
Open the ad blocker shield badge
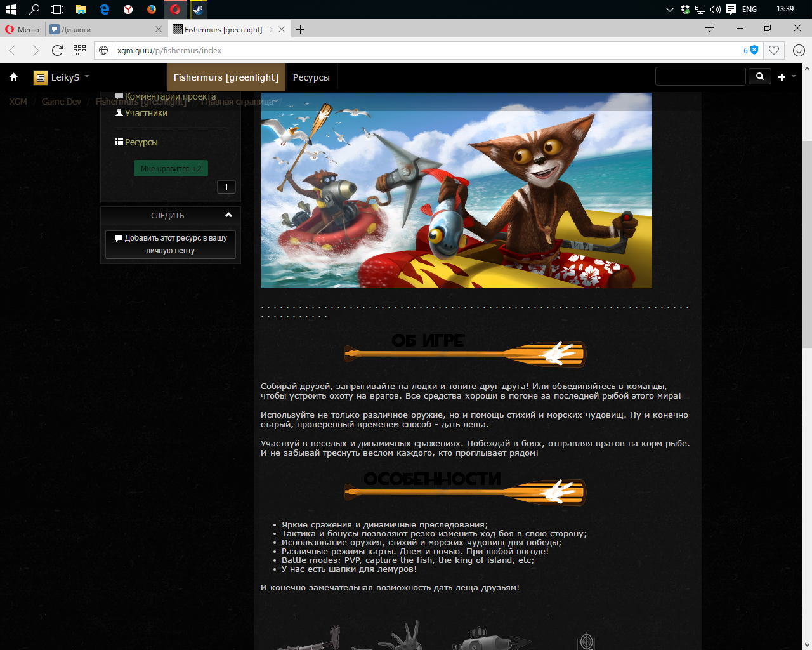pyautogui.click(x=751, y=50)
